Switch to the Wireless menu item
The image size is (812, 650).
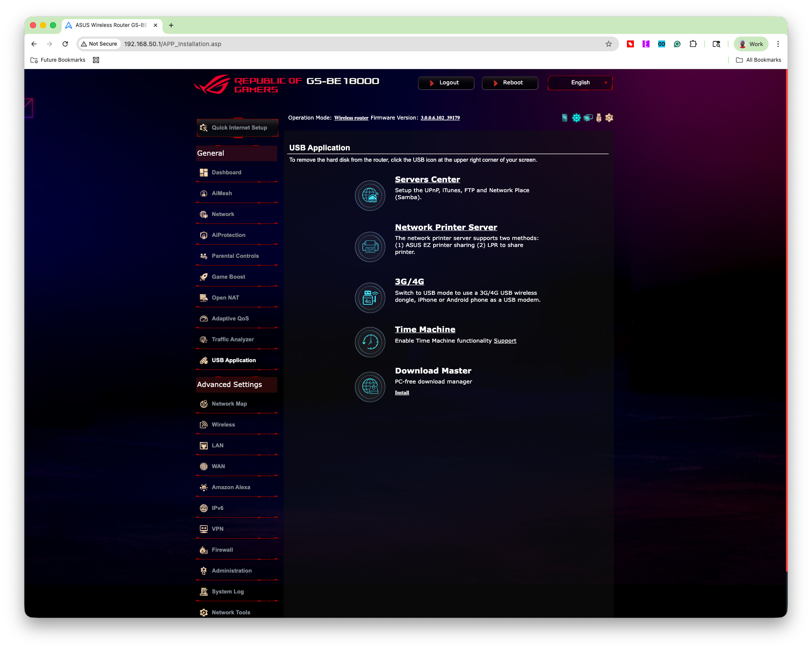223,424
